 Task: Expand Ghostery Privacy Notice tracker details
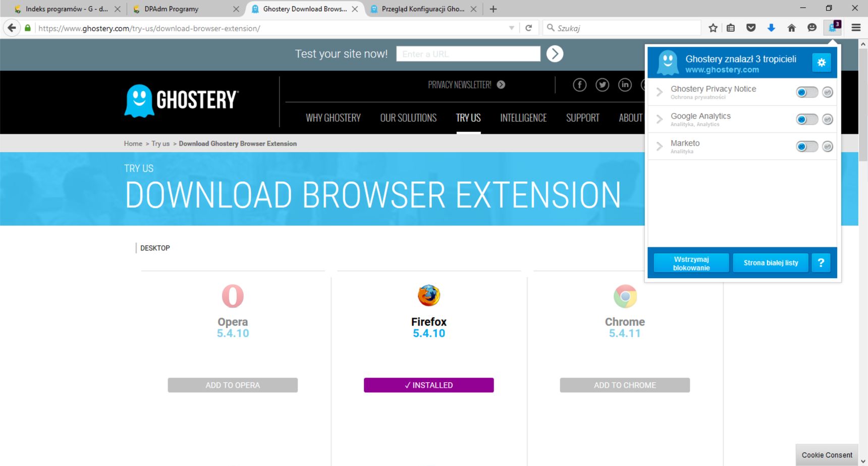click(659, 92)
